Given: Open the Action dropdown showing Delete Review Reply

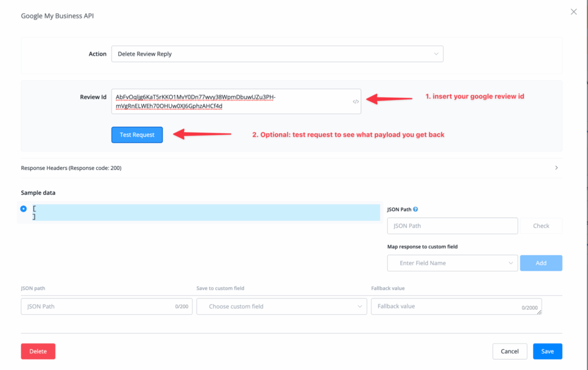Looking at the screenshot, I should click(277, 54).
